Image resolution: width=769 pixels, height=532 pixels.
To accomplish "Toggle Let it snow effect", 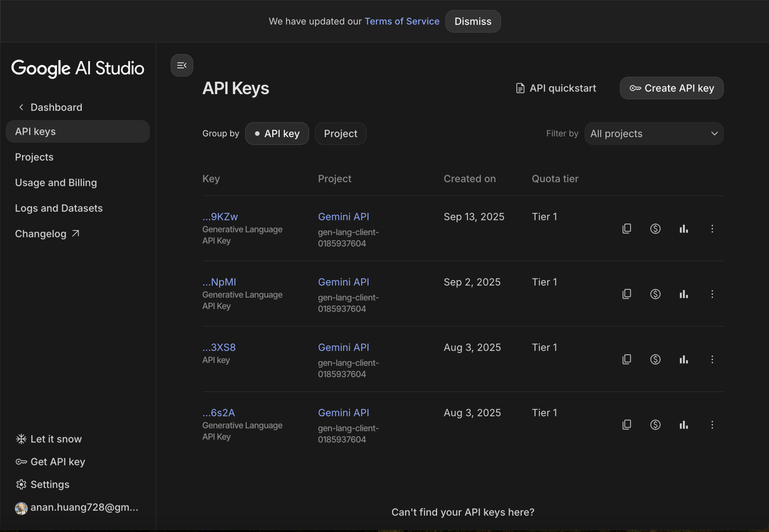I will pos(49,439).
